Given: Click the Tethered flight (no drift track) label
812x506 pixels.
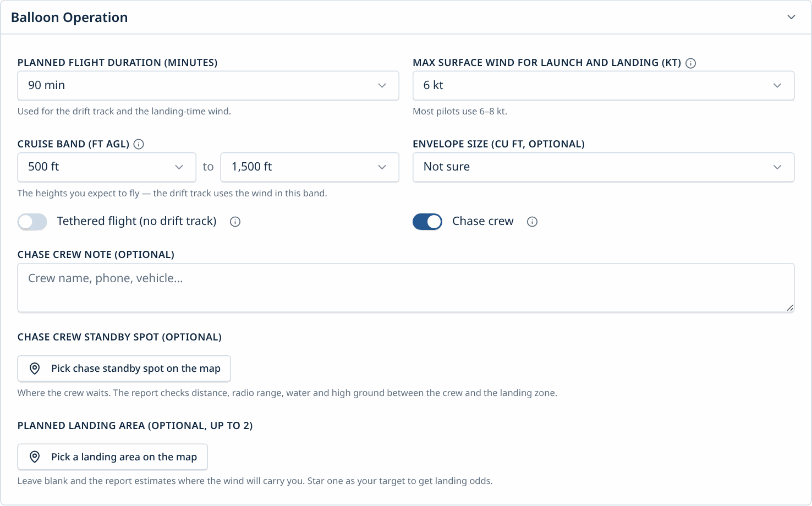Looking at the screenshot, I should point(136,221).
